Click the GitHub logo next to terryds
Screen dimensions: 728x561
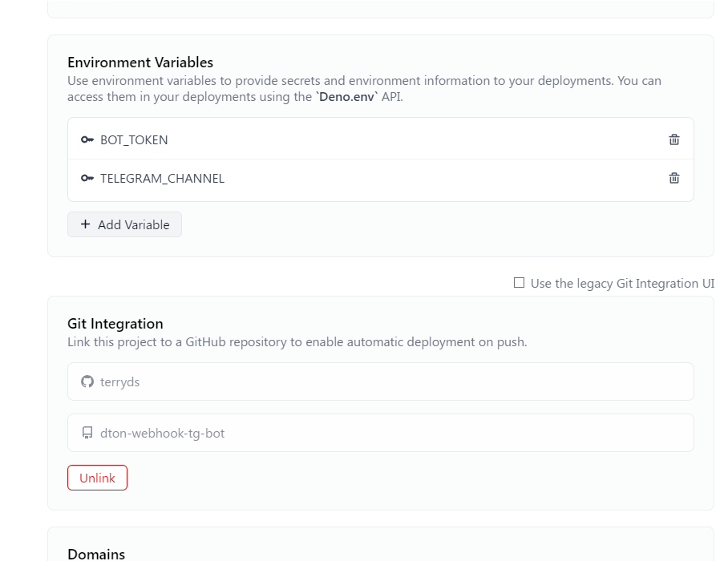[x=87, y=381]
